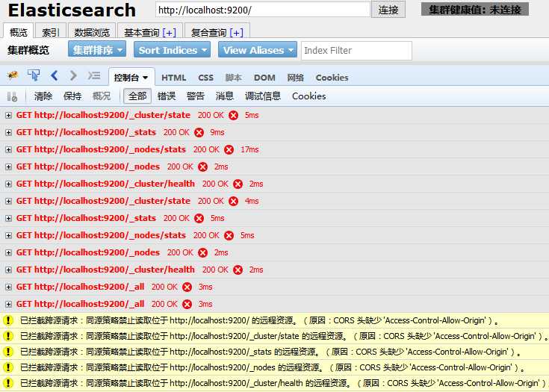549x392 pixels.
Task: Open the 网络 panel tab
Action: tap(295, 78)
